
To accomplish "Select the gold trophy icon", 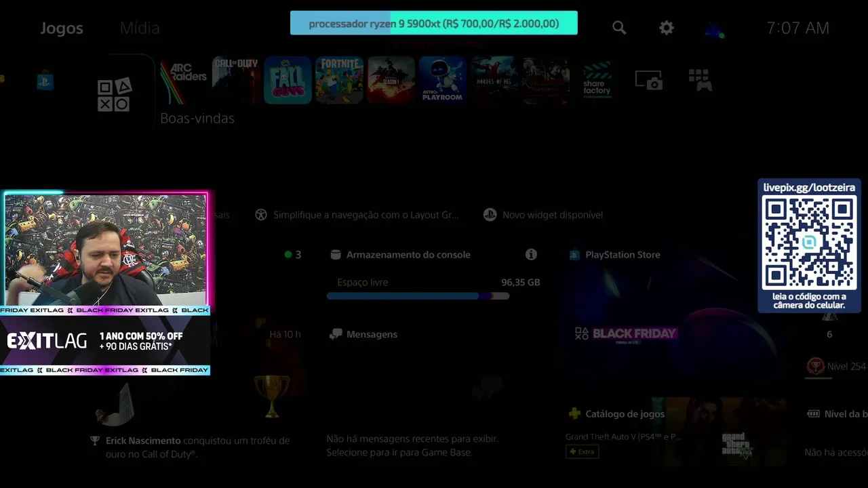I will [271, 396].
